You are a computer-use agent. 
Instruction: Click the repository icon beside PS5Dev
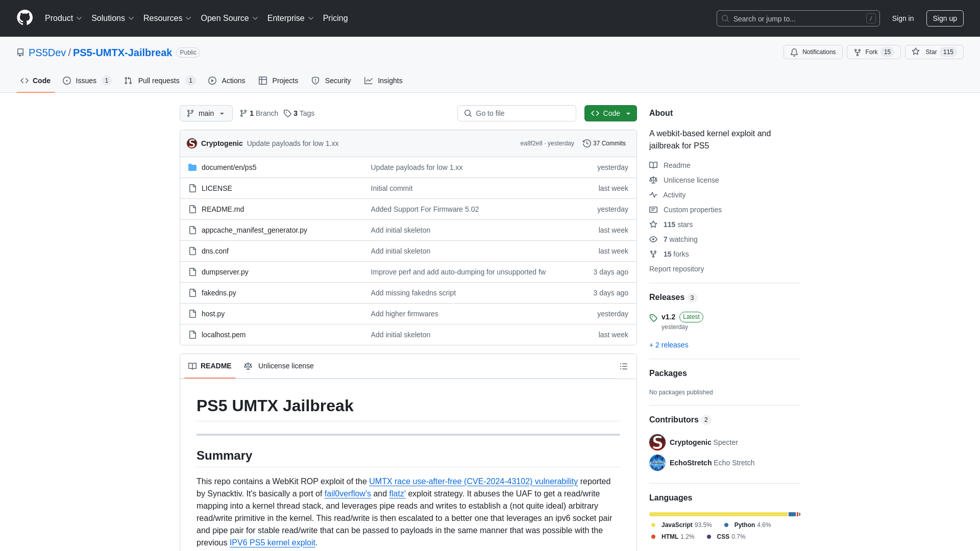click(x=20, y=53)
